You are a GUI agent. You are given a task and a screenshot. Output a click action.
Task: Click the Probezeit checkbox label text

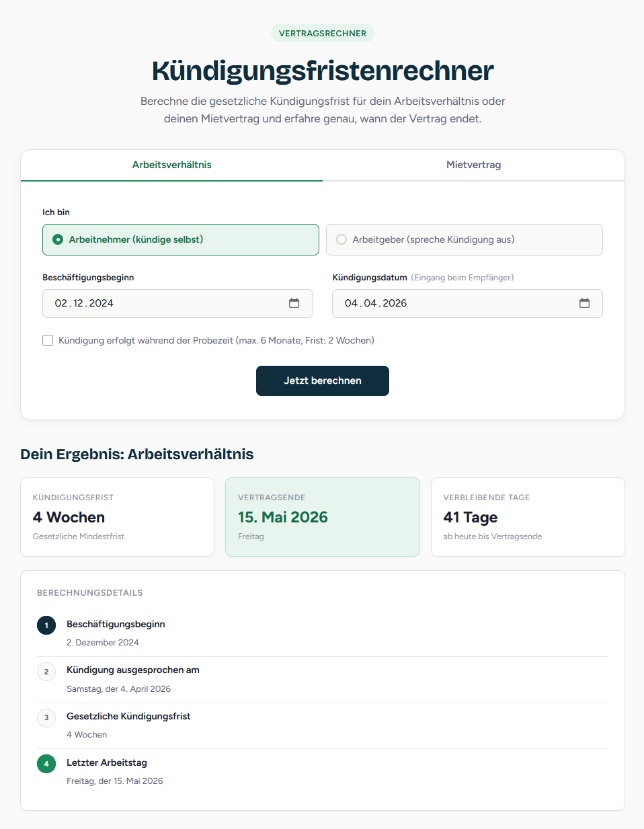click(216, 340)
